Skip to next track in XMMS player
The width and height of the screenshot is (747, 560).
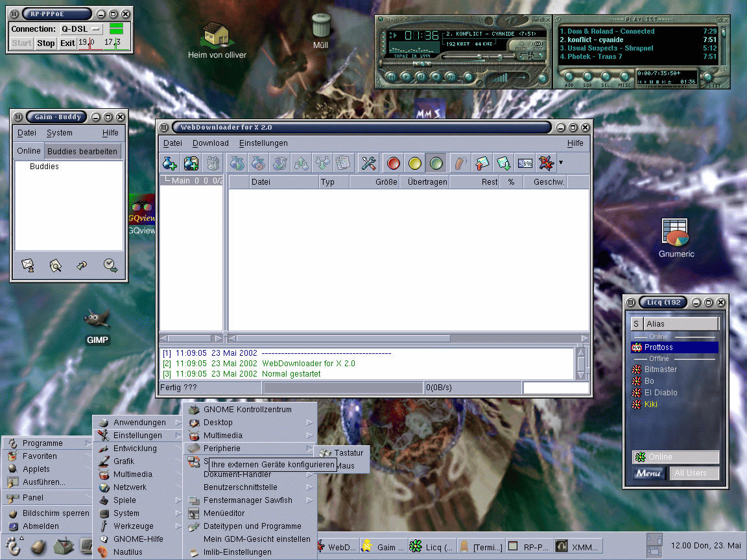tap(451, 76)
